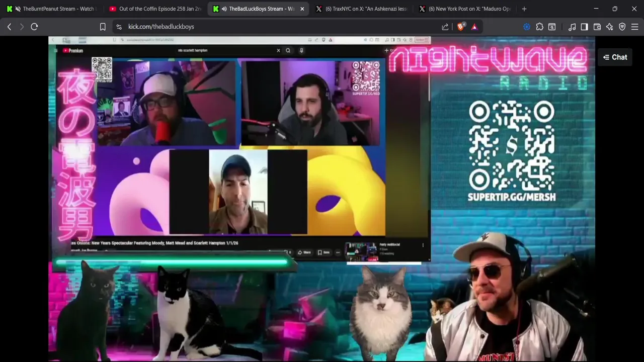Switch to Out of the Coffin tab
The image size is (644, 362).
(154, 9)
